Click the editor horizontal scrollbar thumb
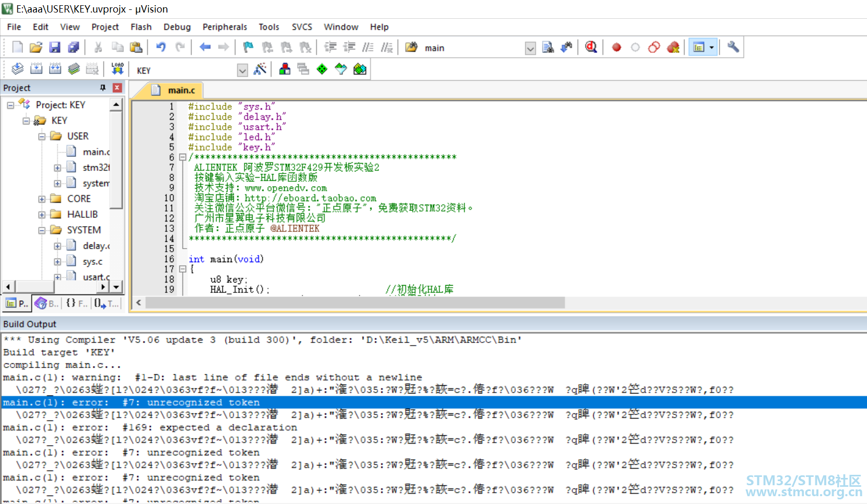This screenshot has width=867, height=504. (x=355, y=302)
